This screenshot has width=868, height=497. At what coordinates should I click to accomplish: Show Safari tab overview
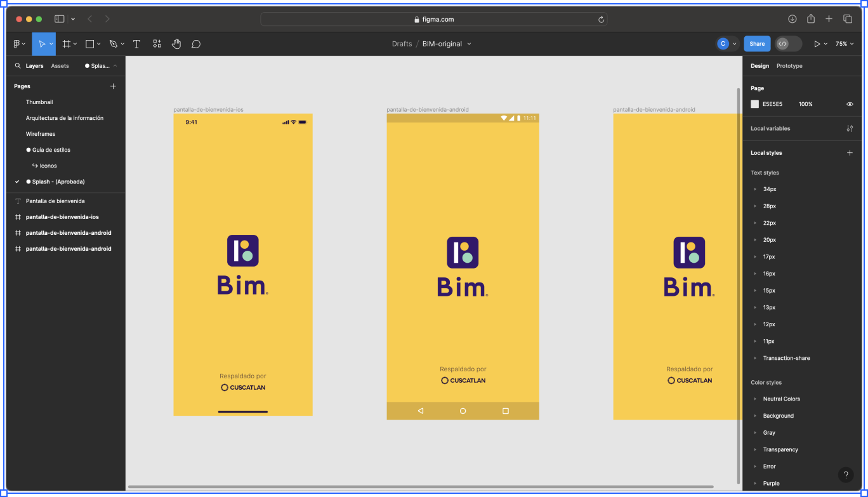coord(848,19)
